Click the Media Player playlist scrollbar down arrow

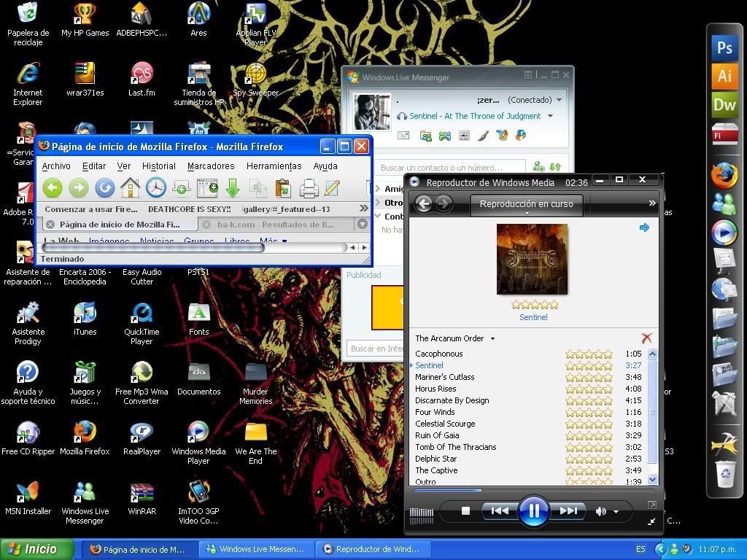click(x=653, y=480)
